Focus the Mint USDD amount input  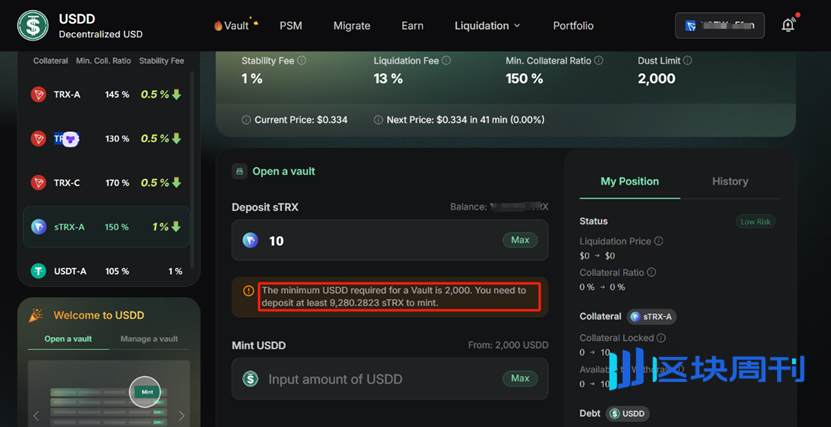[390, 379]
